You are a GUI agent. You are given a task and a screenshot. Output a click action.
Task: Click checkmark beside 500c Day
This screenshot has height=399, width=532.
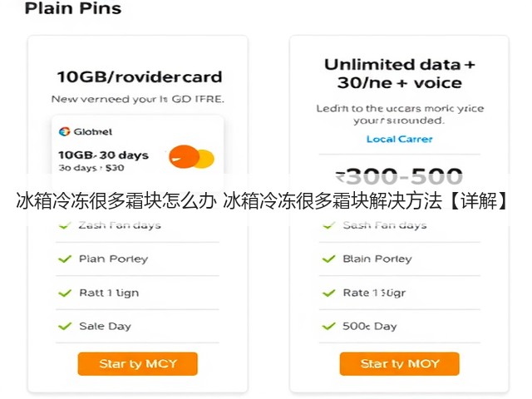(x=328, y=327)
